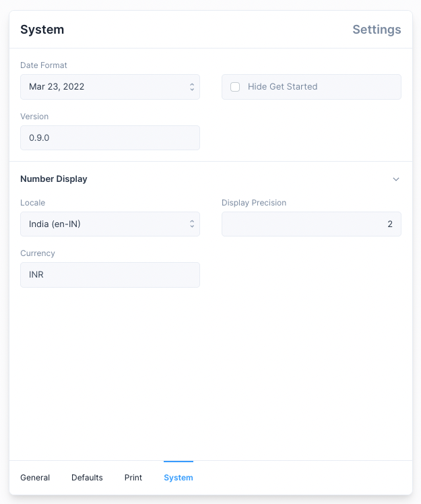The image size is (421, 504).
Task: Click the Date Format field label
Action: point(44,65)
